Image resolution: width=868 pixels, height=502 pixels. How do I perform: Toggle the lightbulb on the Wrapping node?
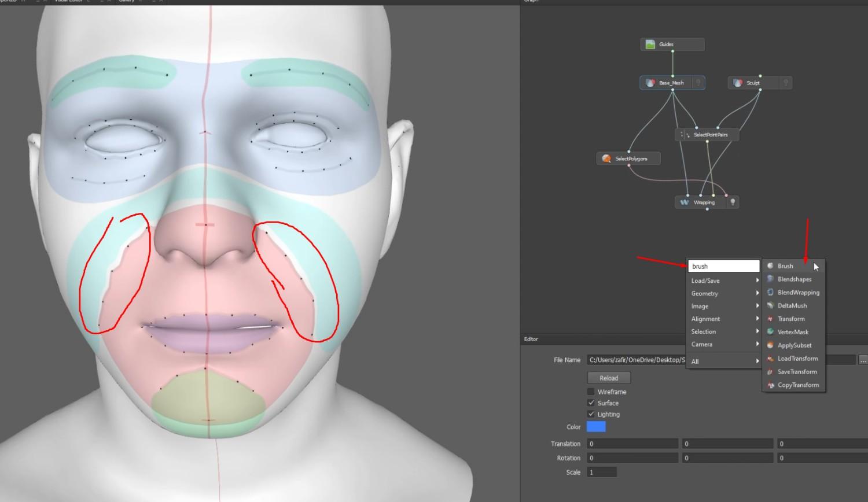click(x=733, y=202)
